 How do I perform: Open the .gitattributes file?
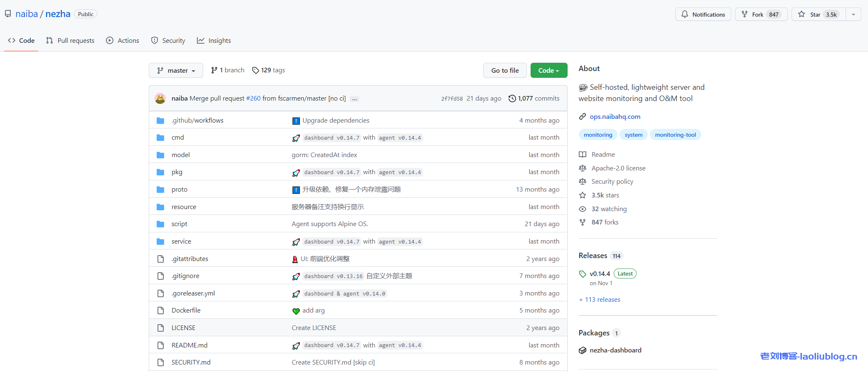(190, 259)
